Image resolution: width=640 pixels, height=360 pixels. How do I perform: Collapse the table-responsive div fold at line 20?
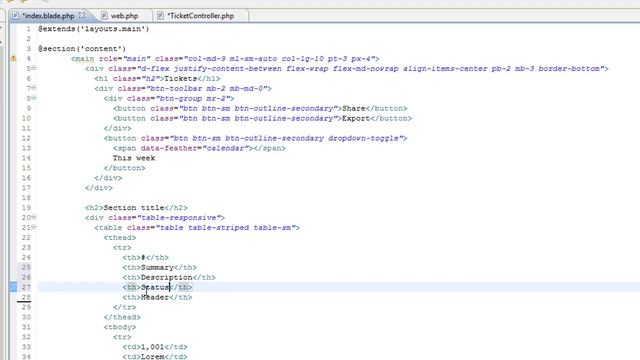click(34, 217)
